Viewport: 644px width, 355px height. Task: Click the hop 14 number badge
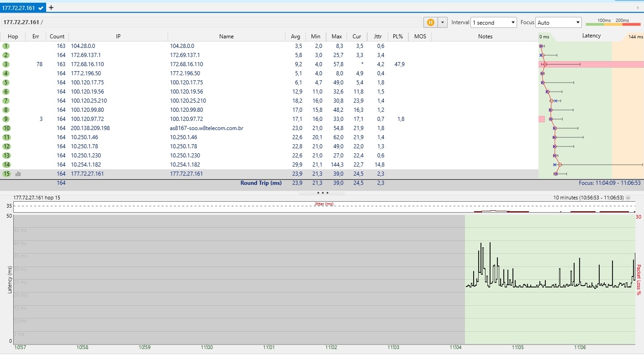point(6,165)
